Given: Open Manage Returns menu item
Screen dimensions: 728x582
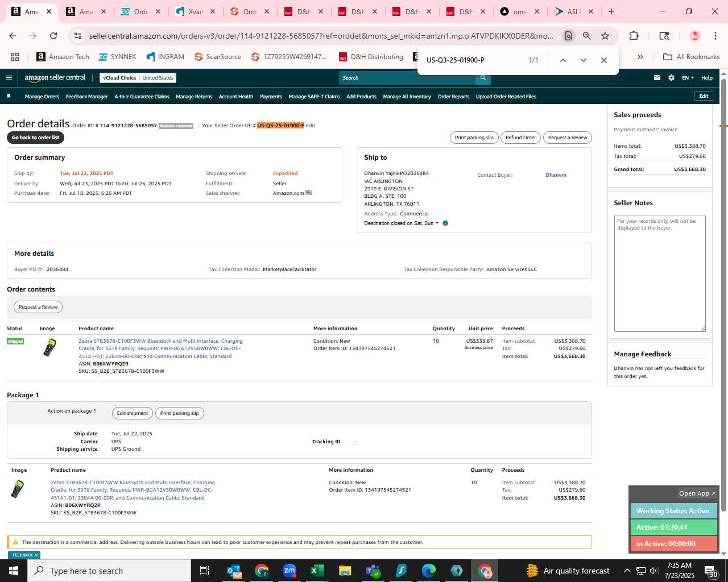Looking at the screenshot, I should click(x=194, y=97).
